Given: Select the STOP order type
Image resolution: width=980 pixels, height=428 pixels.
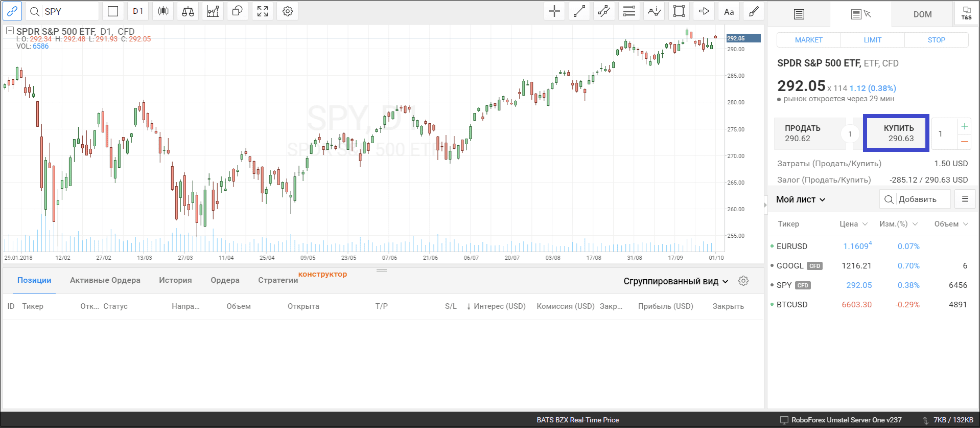Looking at the screenshot, I should pos(936,40).
